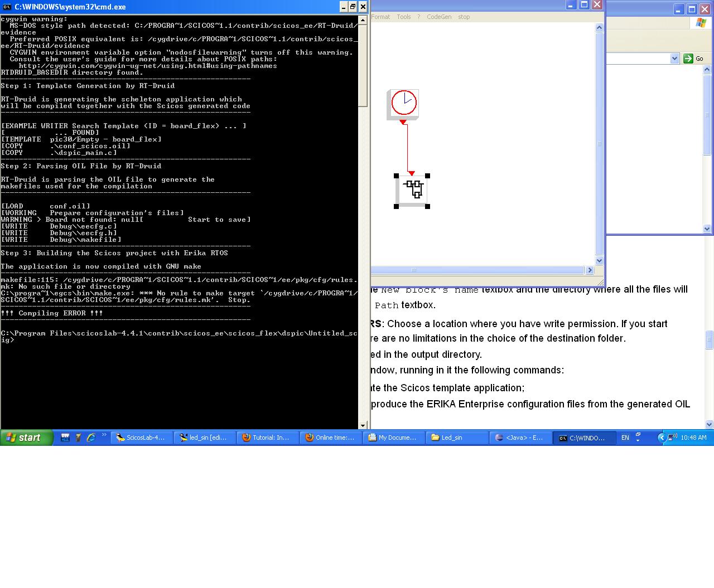Close the cmd.exe window
The height and width of the screenshot is (588, 714).
click(x=363, y=7)
